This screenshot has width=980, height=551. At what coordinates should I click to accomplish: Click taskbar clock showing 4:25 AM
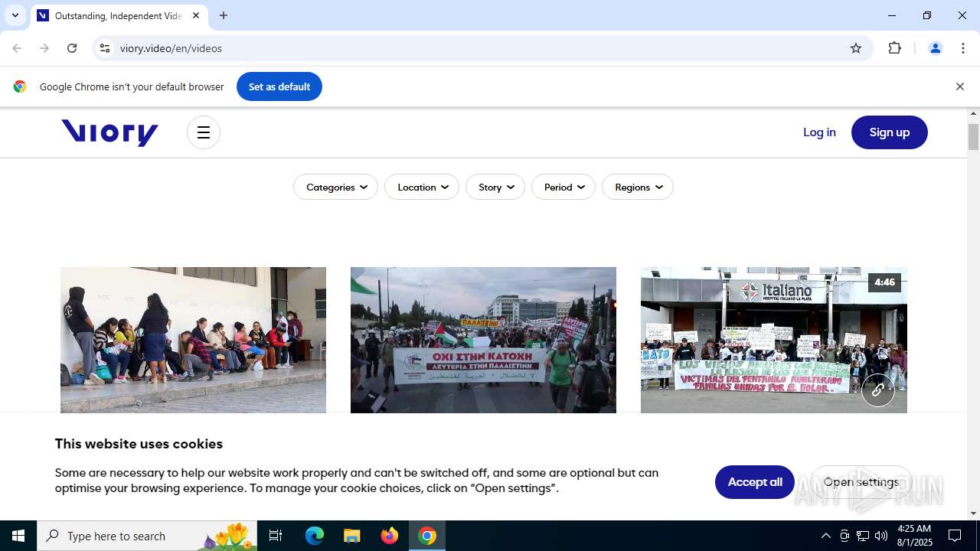(x=914, y=536)
